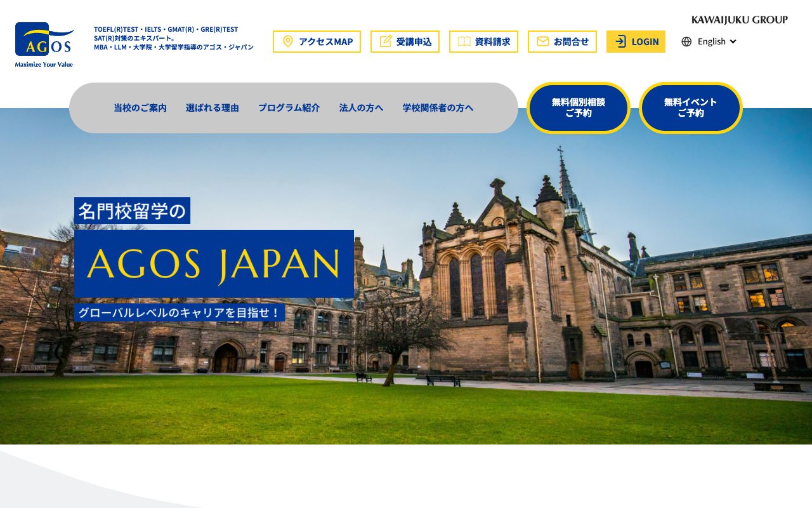
Task: Open the English language dropdown
Action: point(709,41)
